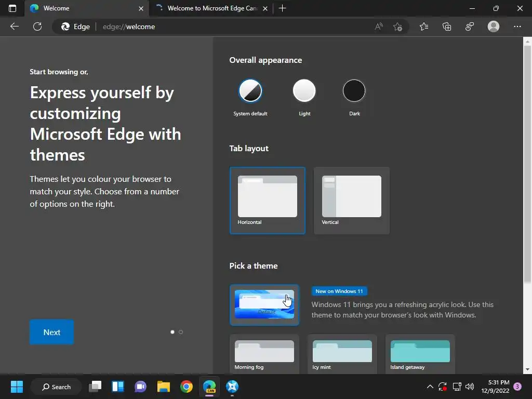Click the 'Overall appearance' heading
The image size is (532, 399).
pyautogui.click(x=265, y=60)
